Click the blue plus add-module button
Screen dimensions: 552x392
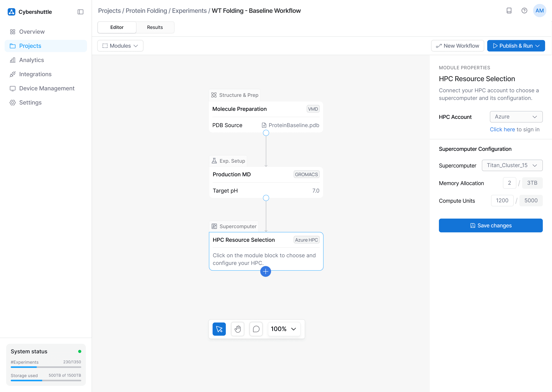point(265,272)
